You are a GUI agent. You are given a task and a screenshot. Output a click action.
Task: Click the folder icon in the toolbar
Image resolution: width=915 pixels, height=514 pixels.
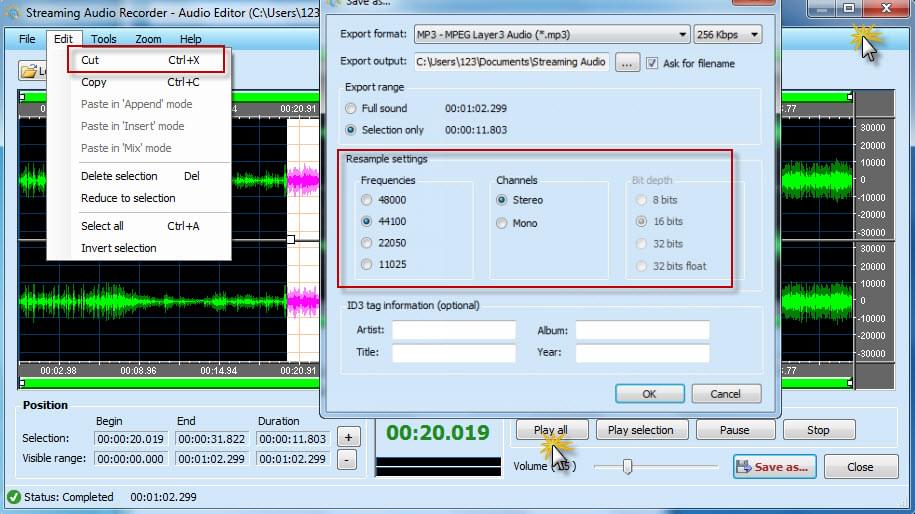[x=29, y=71]
